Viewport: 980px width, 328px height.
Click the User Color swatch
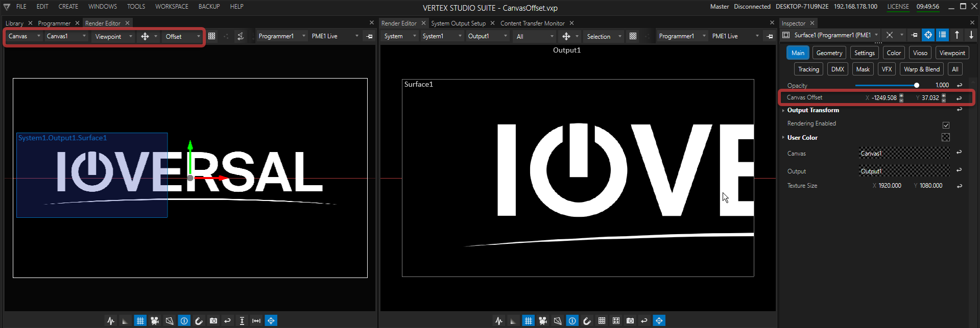946,137
